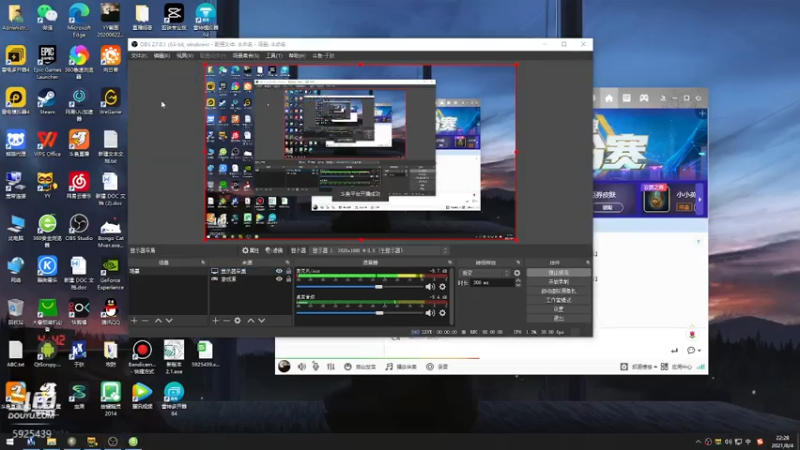Screen dimensions: 800x450
Task: Adjust the Desktop Audio volume slider handle
Action: coord(379,313)
